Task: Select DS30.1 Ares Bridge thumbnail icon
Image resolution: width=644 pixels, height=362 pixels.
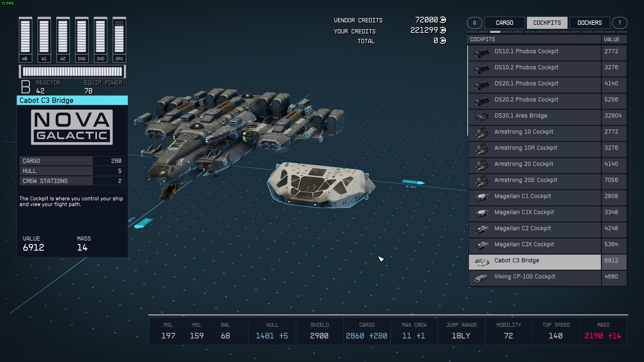Action: point(482,117)
